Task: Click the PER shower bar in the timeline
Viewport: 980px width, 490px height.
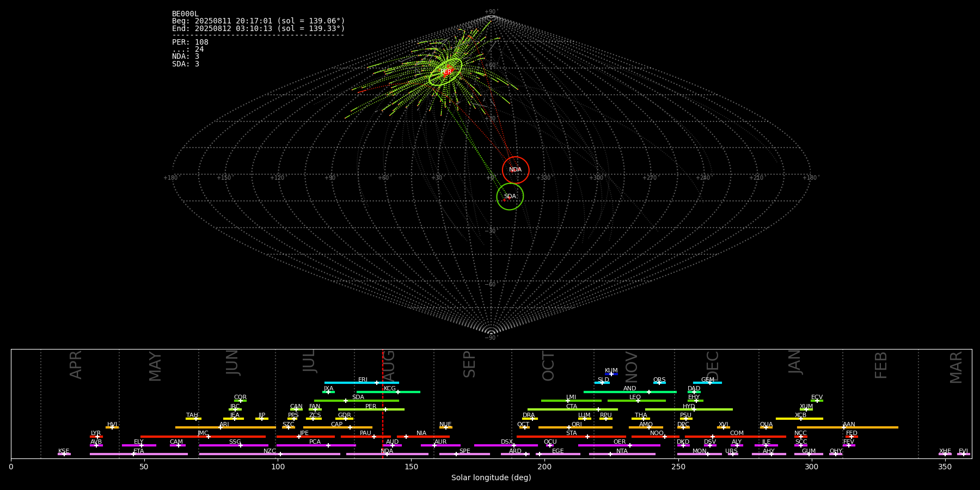Action: click(x=371, y=409)
